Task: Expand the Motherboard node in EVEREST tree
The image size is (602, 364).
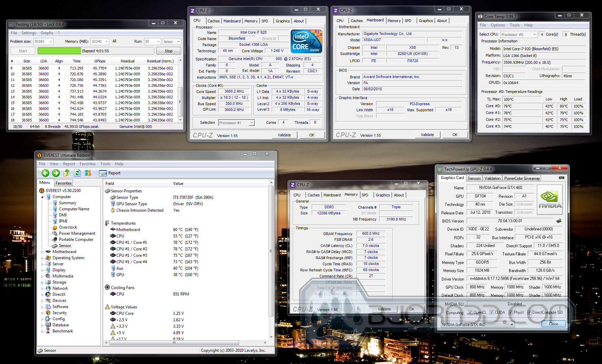Action: point(42,252)
